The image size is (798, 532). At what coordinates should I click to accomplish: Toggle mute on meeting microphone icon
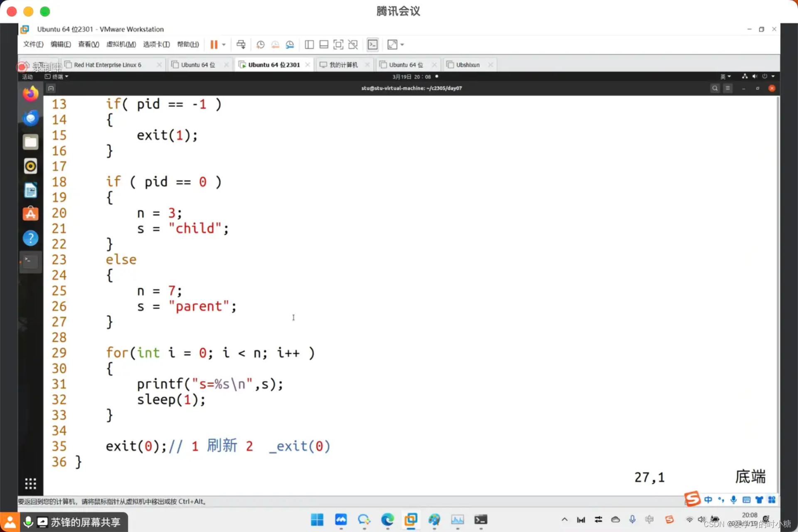(28, 522)
